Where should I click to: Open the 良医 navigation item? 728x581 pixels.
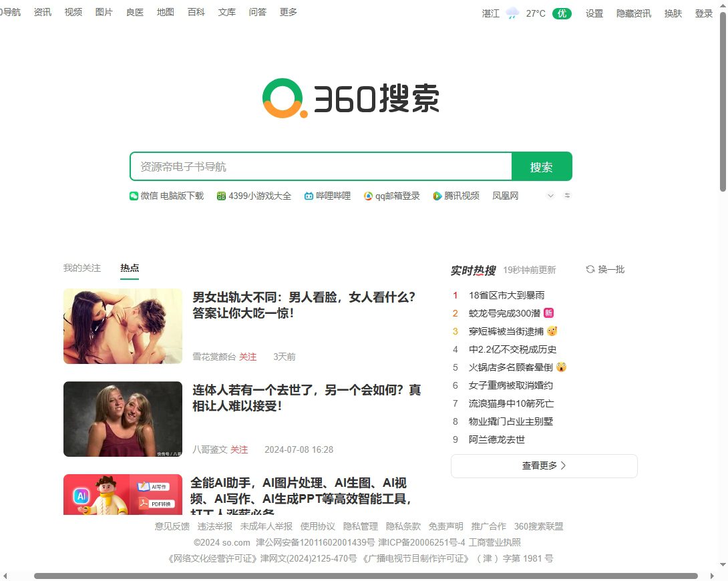point(135,12)
